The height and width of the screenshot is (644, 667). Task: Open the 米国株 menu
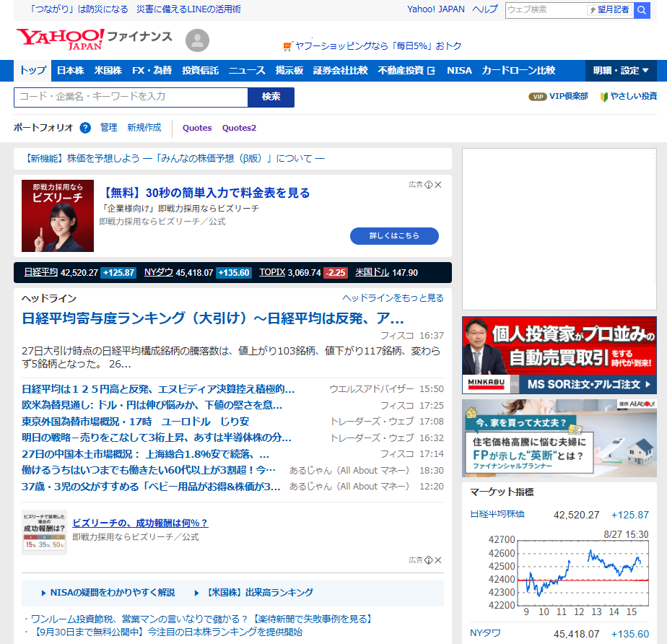pos(108,71)
